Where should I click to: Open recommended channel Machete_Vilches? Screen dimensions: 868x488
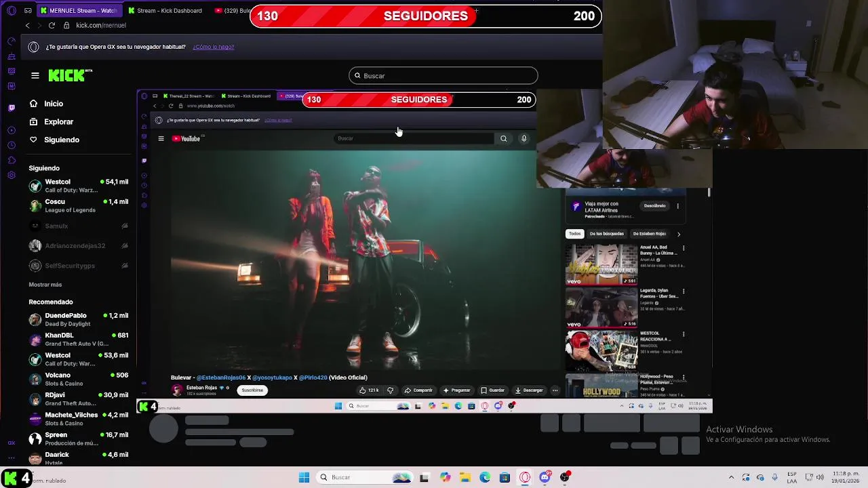tap(79, 419)
